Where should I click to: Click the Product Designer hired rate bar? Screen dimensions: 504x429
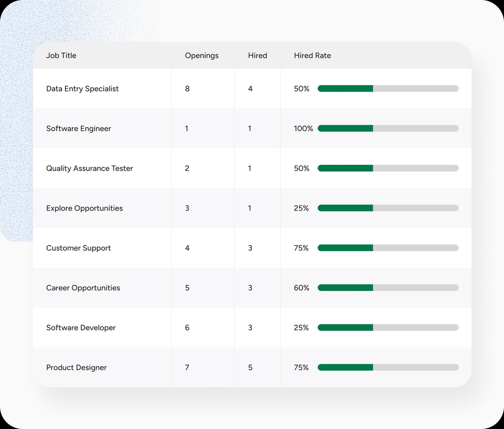tap(388, 367)
